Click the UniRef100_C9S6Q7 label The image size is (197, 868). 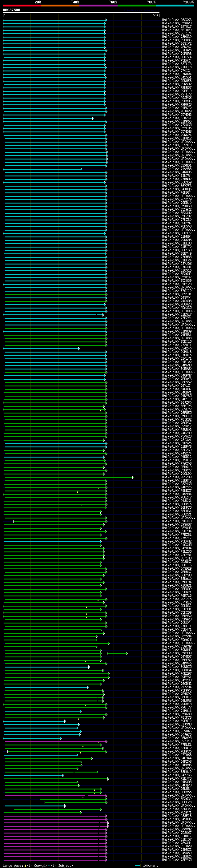[x=177, y=524]
